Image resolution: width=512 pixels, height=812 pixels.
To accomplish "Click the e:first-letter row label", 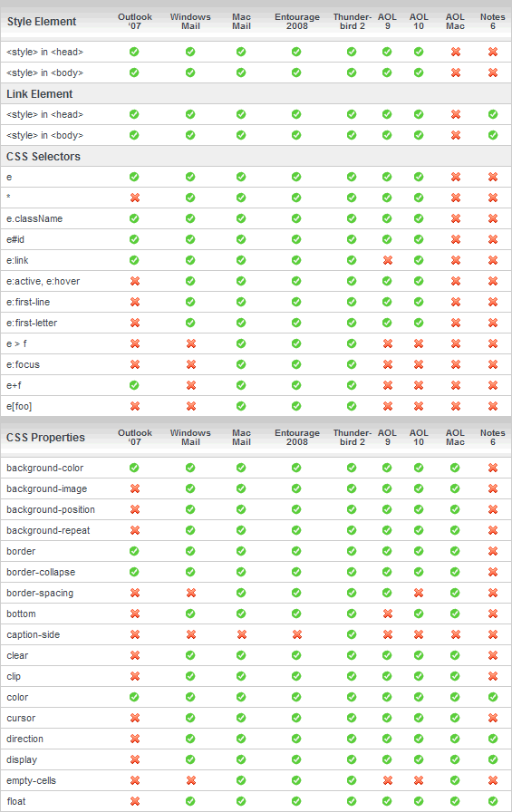I will point(32,324).
